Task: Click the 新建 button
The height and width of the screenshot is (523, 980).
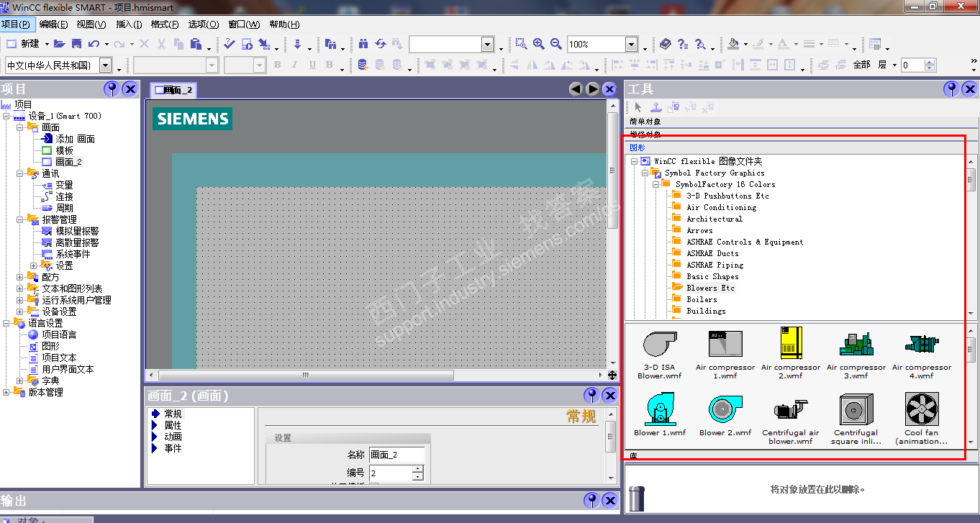Action: point(23,44)
